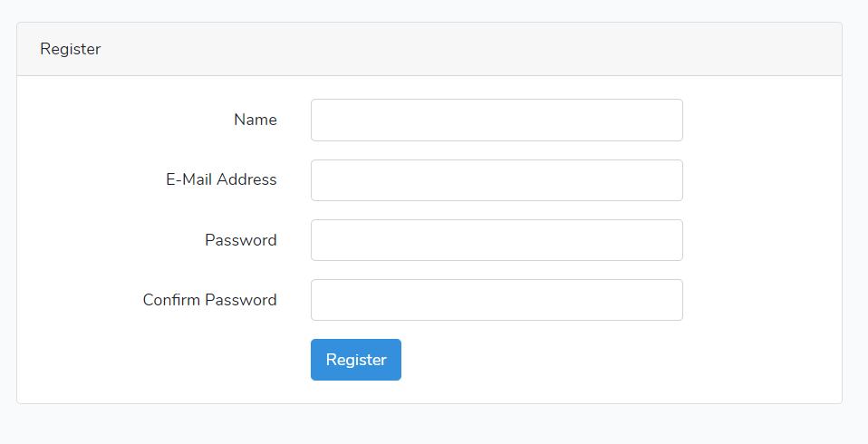Click the E-Mail Address label
Viewport: 868px width, 444px height.
tap(221, 179)
